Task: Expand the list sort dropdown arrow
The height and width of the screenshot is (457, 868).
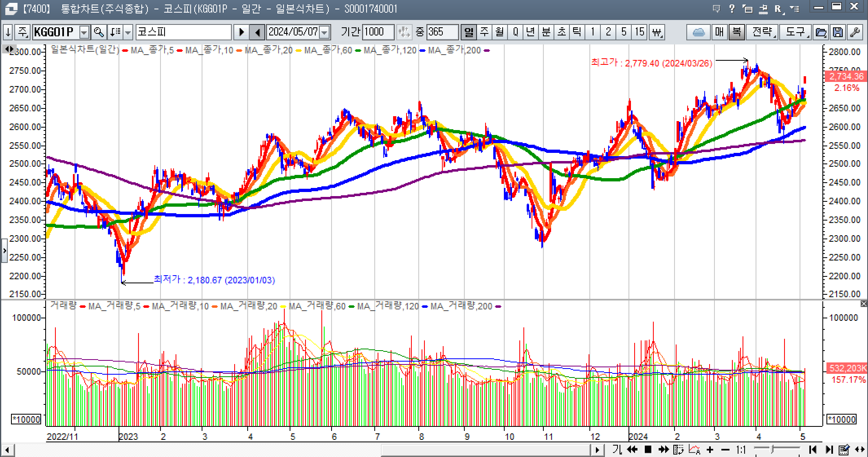Action: click(x=128, y=32)
